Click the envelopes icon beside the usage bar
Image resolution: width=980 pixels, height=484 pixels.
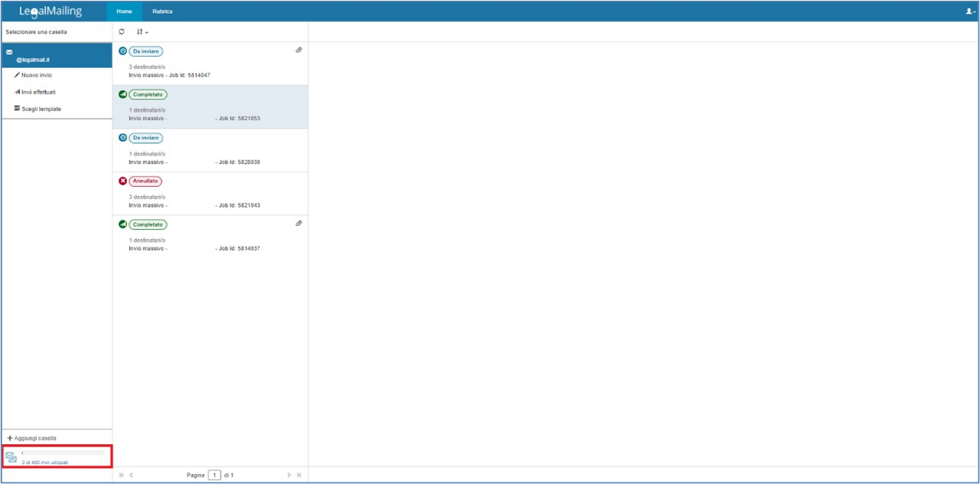(x=11, y=457)
